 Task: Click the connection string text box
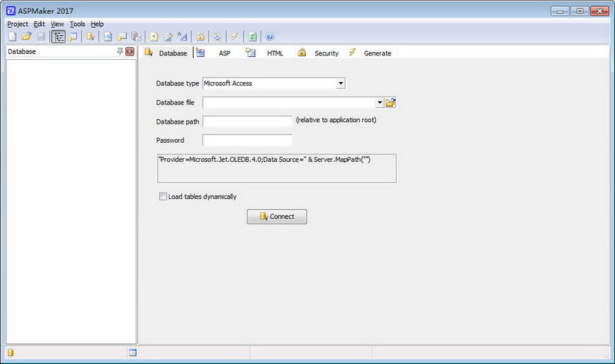pyautogui.click(x=277, y=168)
